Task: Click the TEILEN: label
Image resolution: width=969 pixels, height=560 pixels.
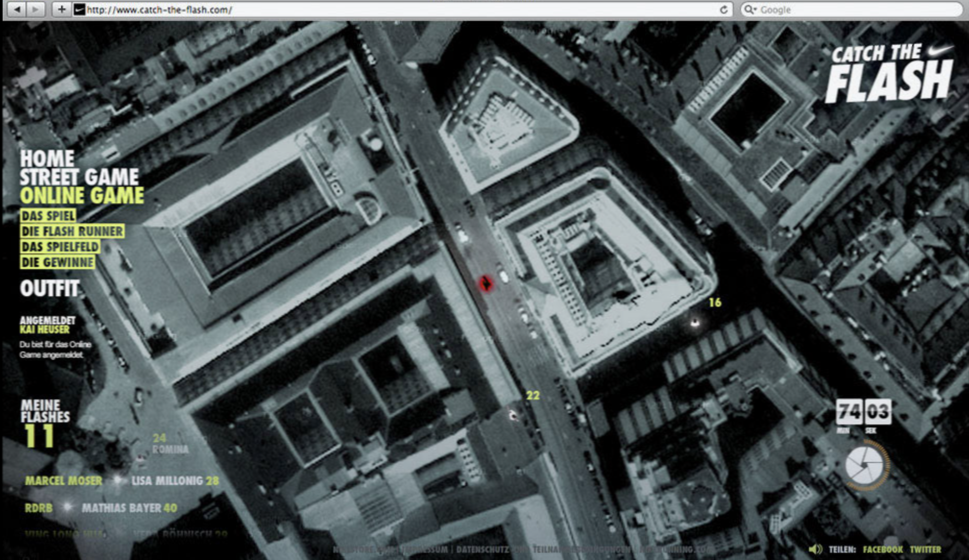Action: pyautogui.click(x=842, y=549)
